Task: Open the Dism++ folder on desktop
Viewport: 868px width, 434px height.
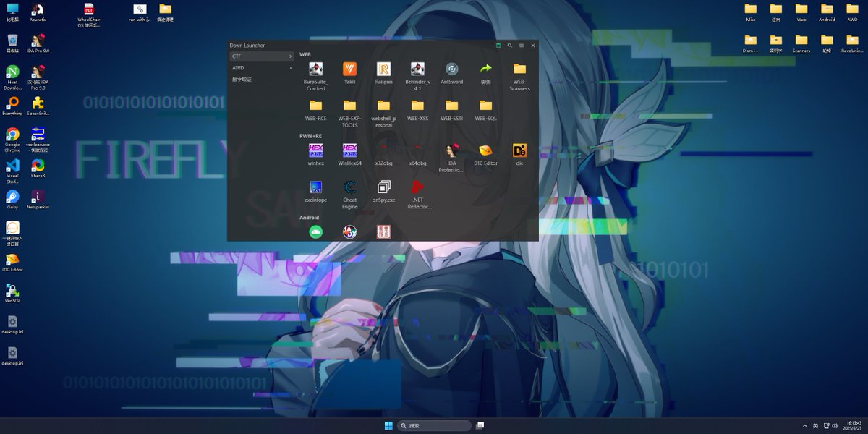Action: click(x=751, y=43)
